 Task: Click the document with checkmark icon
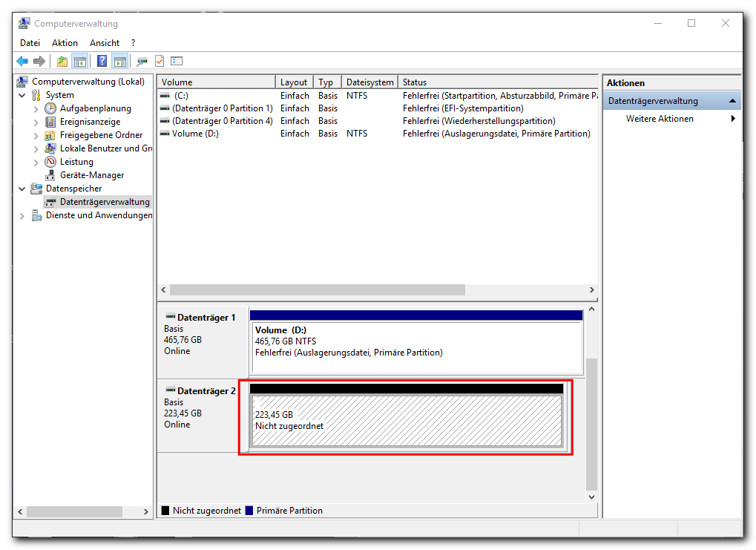[x=160, y=62]
